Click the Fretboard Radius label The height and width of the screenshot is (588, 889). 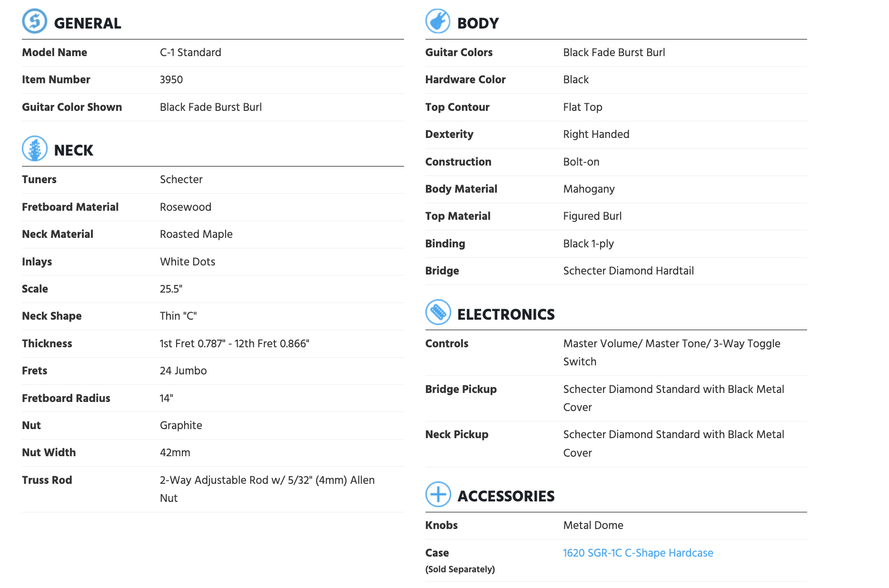click(66, 398)
